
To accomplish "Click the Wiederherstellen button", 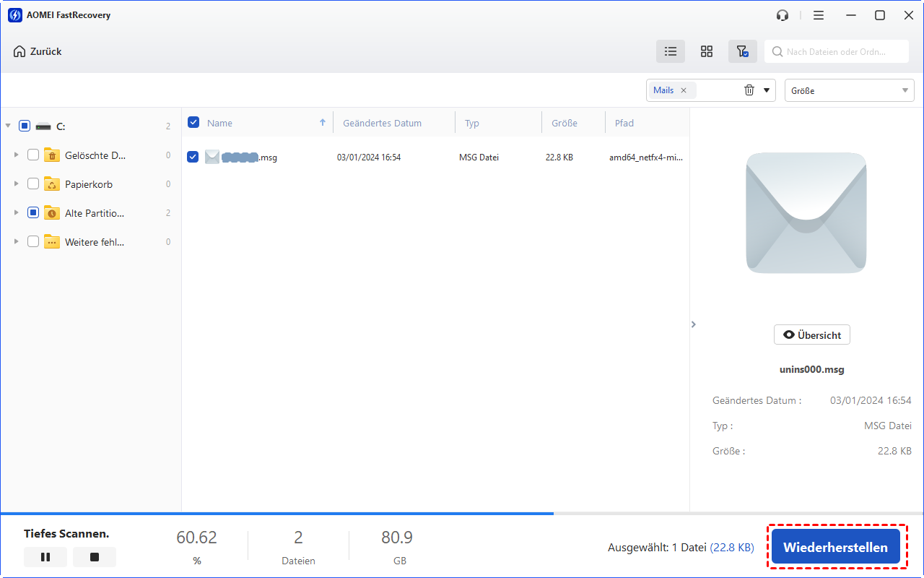I will [835, 547].
